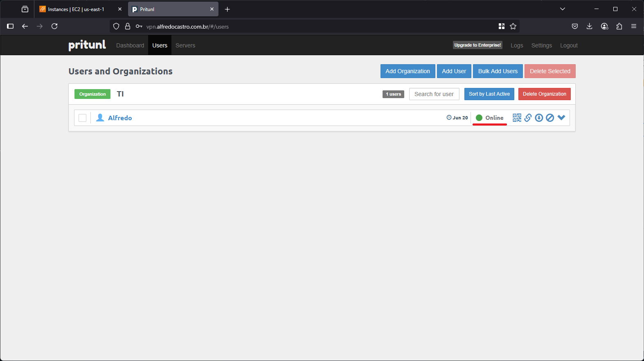Bookmark this page with the star
Image resolution: width=644 pixels, height=361 pixels.
513,26
